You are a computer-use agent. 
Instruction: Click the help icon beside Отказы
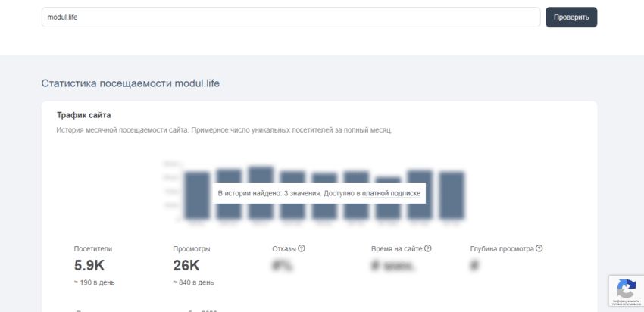tap(302, 248)
